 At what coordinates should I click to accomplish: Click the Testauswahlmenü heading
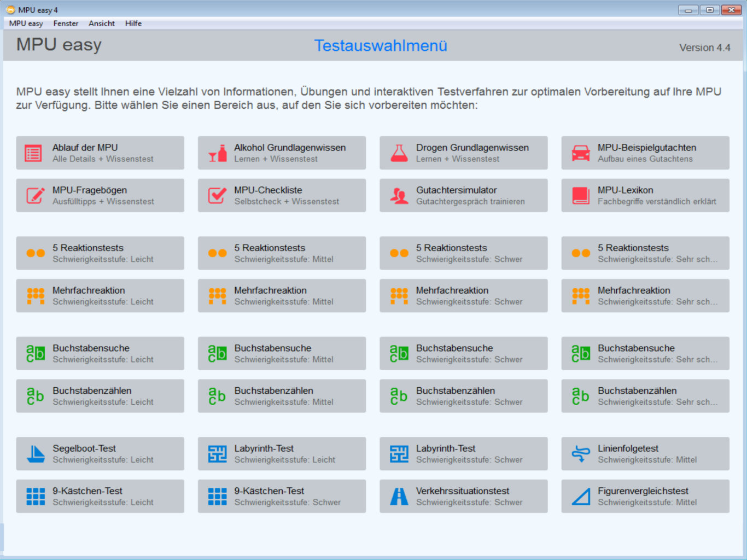point(381,45)
